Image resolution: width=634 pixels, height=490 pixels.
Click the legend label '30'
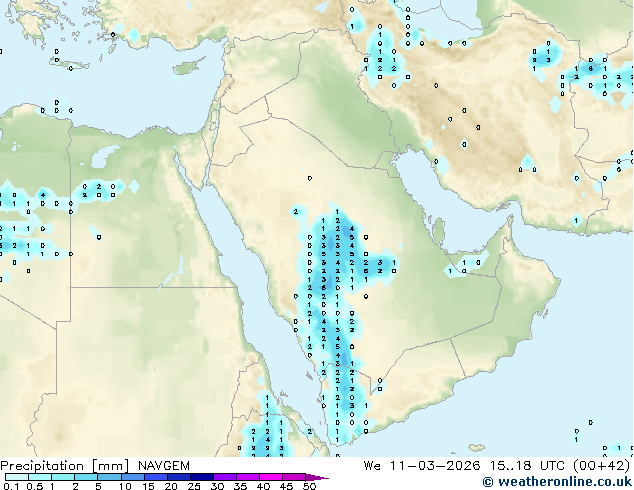(217, 486)
